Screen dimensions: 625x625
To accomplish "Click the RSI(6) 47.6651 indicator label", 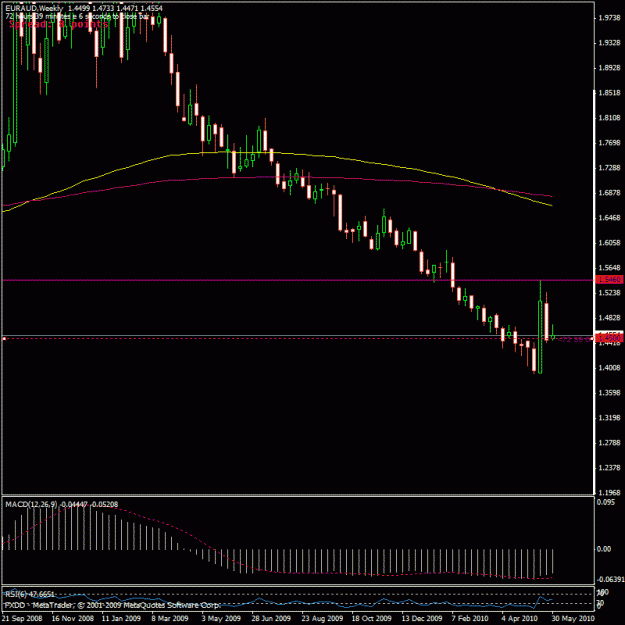I will click(x=29, y=594).
